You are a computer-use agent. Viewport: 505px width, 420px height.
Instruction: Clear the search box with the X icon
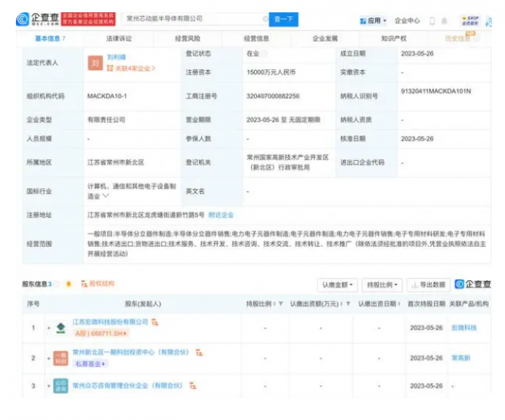point(265,19)
